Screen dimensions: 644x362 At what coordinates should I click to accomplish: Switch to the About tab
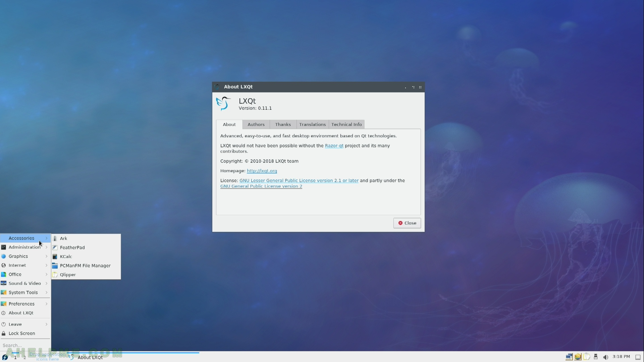229,124
